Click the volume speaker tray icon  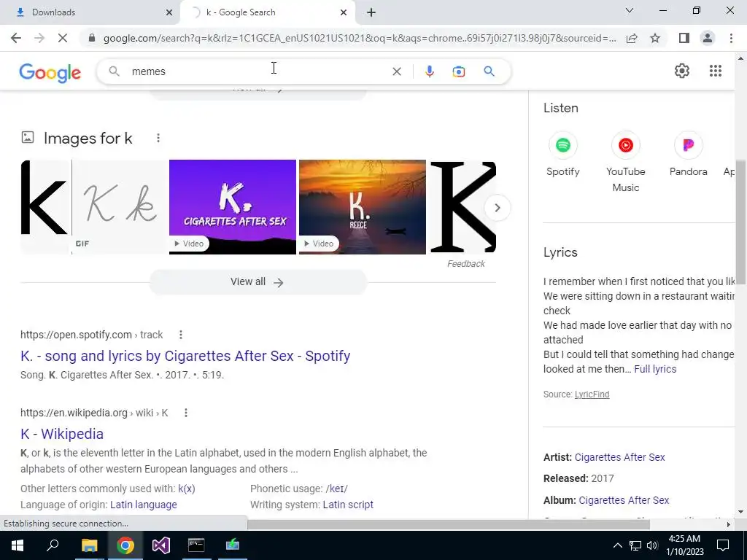652,545
